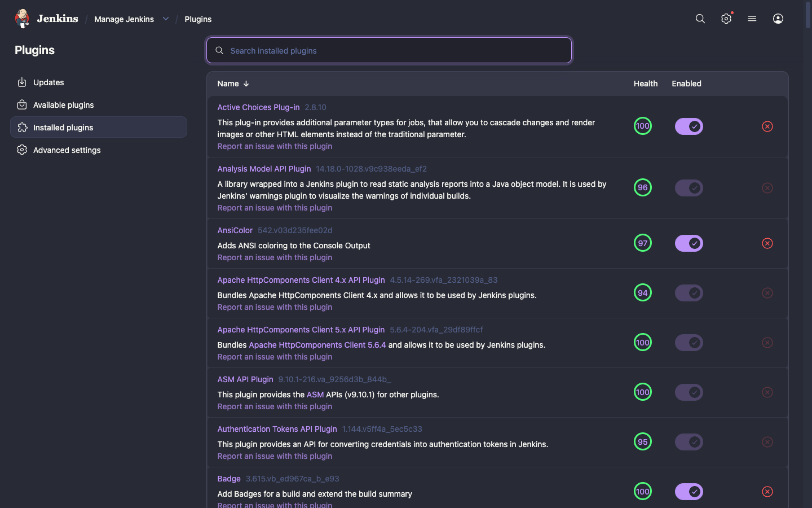Viewport: 812px width, 508px height.
Task: Sort plugins by Name column arrow
Action: [246, 84]
